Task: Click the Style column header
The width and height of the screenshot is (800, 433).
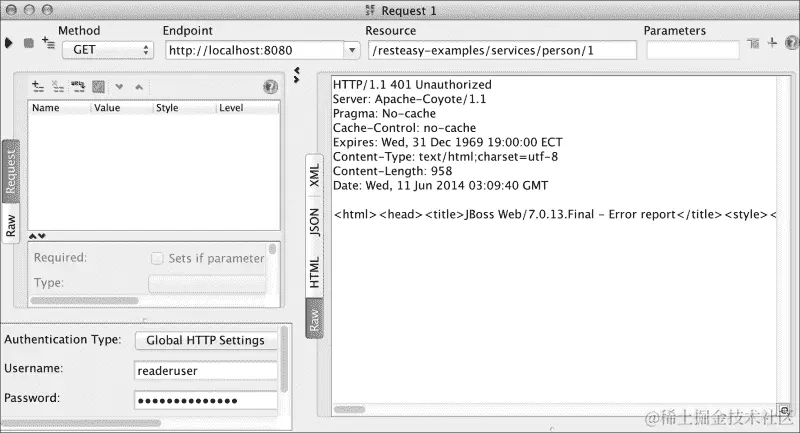Action: 185,108
